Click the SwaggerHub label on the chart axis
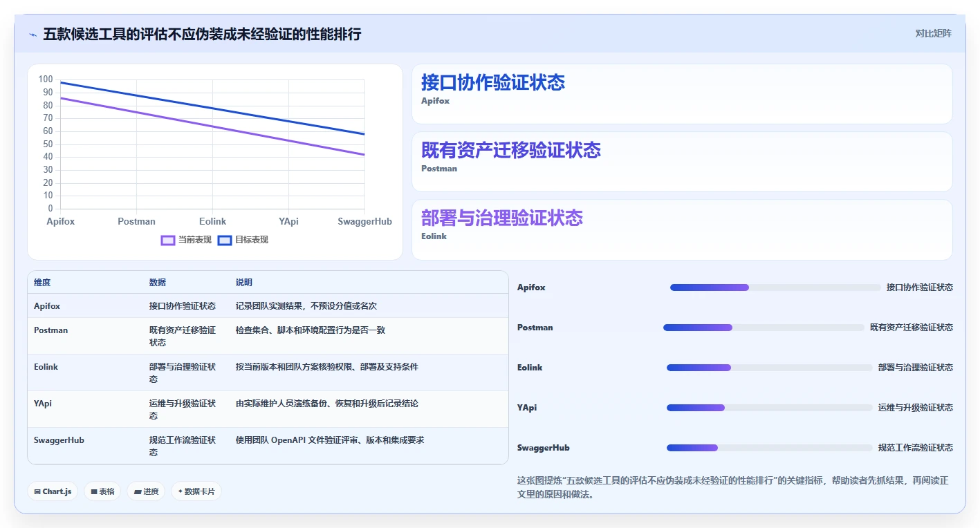This screenshot has width=980, height=528. pos(364,221)
